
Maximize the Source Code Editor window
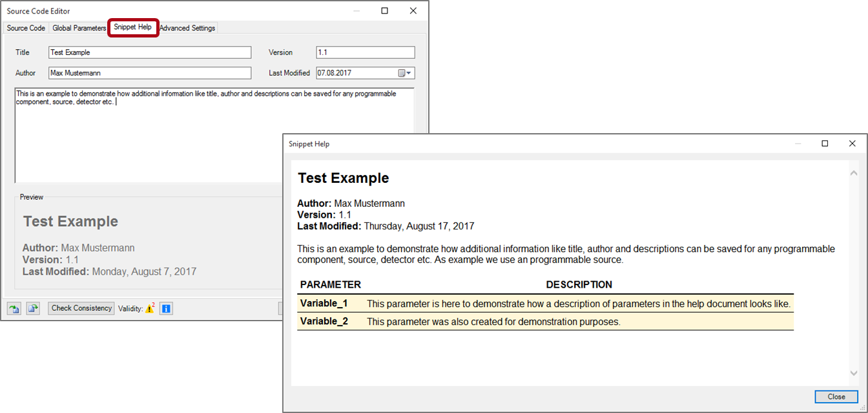click(385, 11)
